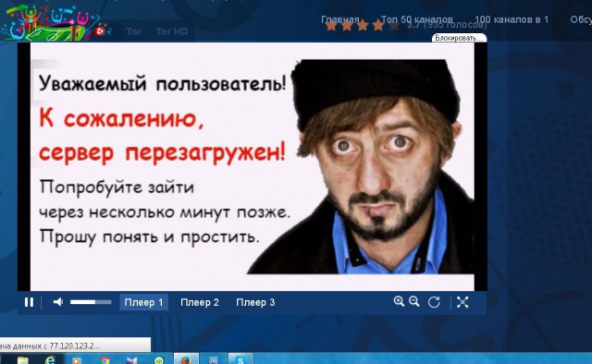Image resolution: width=592 pixels, height=364 pixels.
Task: Open Google Chrome from the taskbar
Action: coord(105,360)
